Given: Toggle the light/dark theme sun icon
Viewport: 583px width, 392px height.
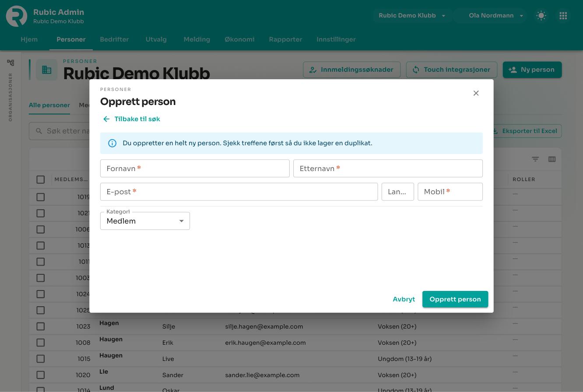Looking at the screenshot, I should tap(541, 16).
